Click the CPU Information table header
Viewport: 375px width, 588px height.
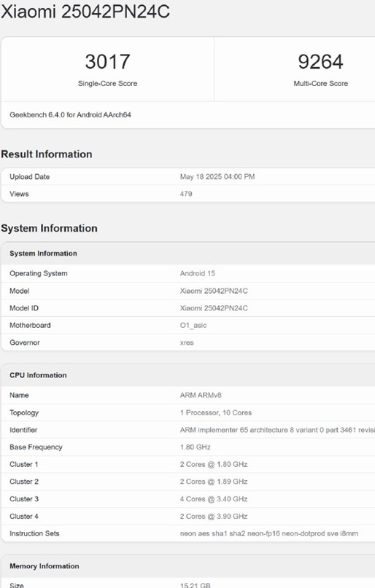(38, 375)
